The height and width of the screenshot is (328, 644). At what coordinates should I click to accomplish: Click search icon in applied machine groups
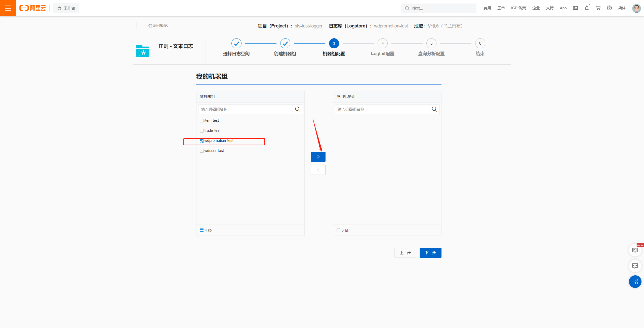[434, 109]
